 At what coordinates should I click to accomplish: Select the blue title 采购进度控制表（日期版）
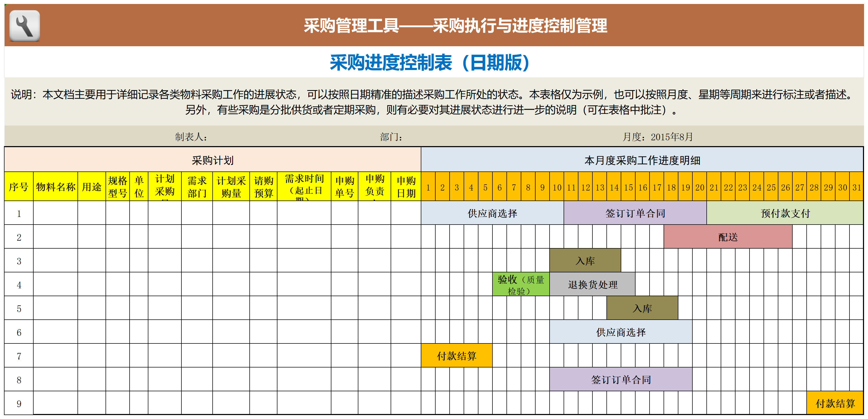pyautogui.click(x=430, y=63)
